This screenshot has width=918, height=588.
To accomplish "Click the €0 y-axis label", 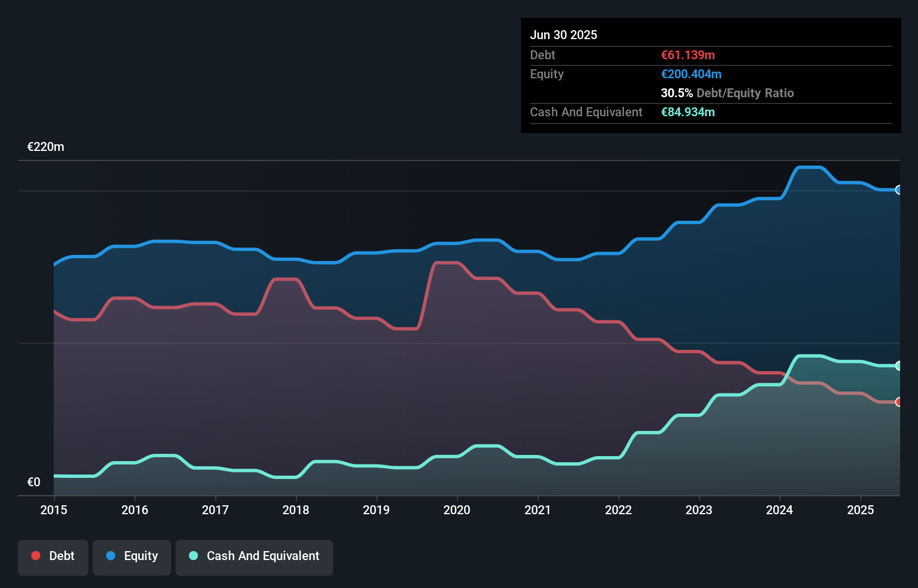I will [x=34, y=482].
